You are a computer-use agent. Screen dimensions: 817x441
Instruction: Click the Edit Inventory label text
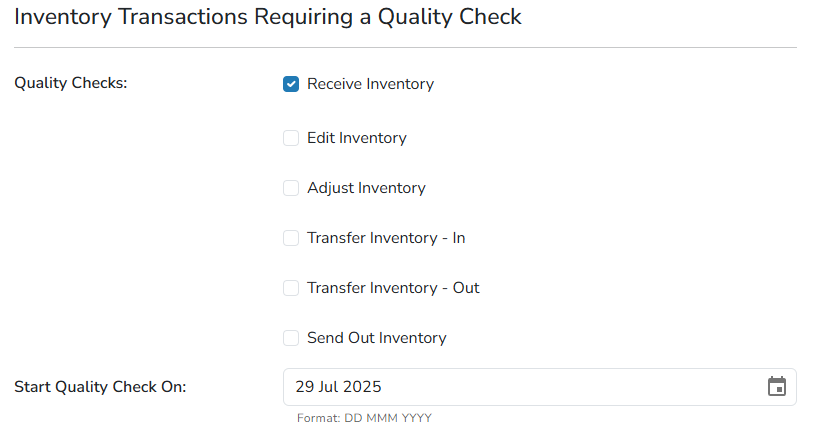coord(357,138)
